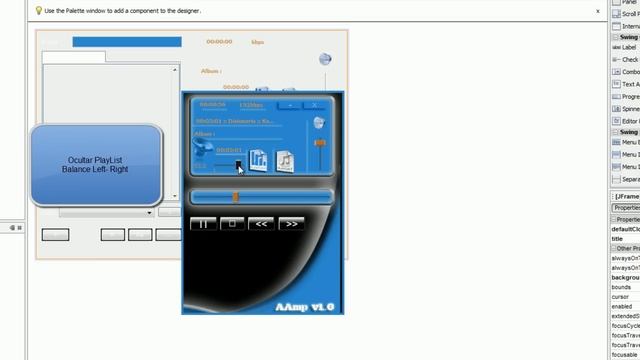Click the speaker icon in the designer form
The image size is (640, 360).
click(x=325, y=59)
